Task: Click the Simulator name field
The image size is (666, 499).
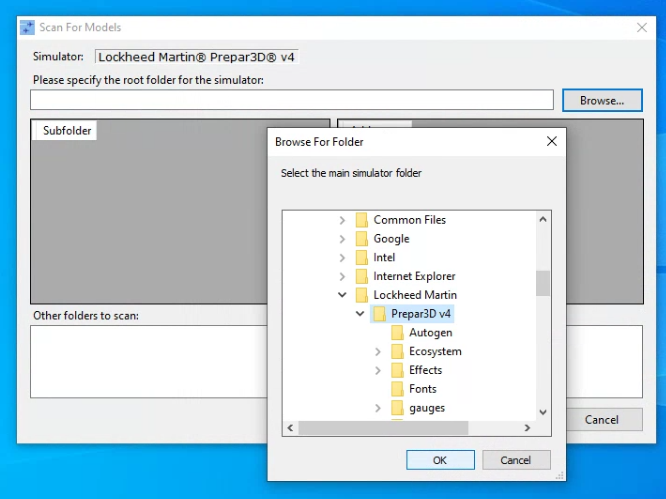Action: click(x=196, y=57)
